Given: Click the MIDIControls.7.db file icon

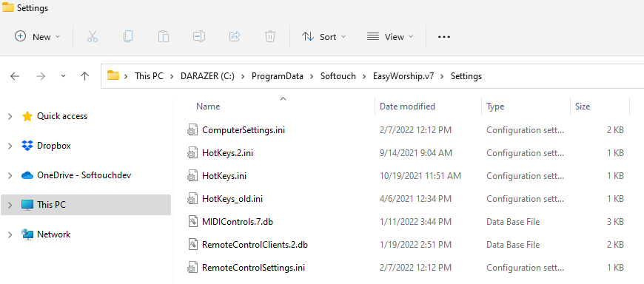Looking at the screenshot, I should coord(192,222).
